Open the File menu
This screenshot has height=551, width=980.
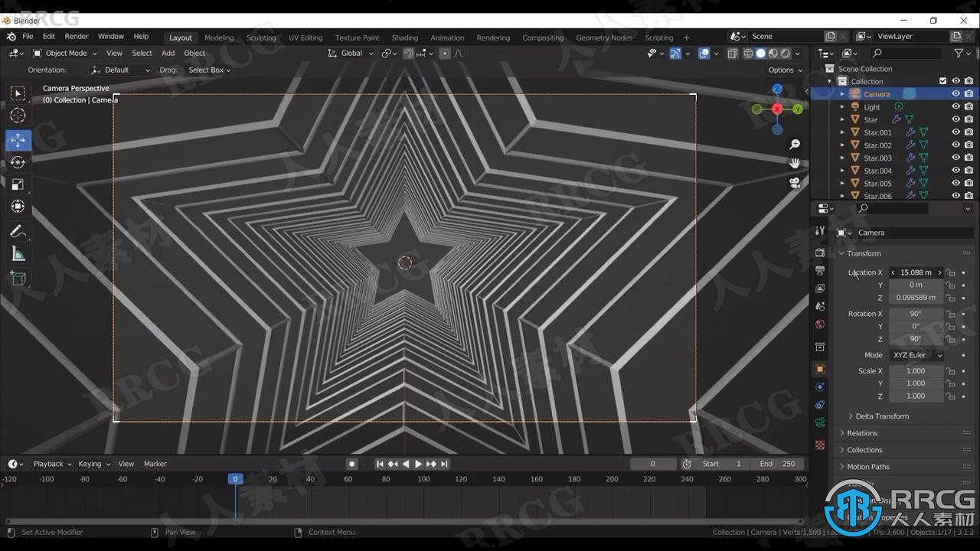pyautogui.click(x=28, y=37)
